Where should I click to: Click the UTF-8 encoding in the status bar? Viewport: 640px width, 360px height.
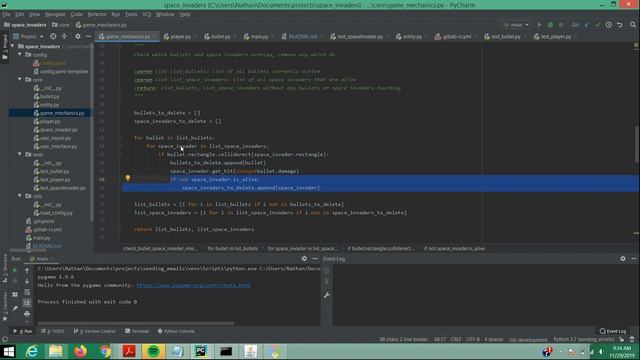pyautogui.click(x=473, y=339)
